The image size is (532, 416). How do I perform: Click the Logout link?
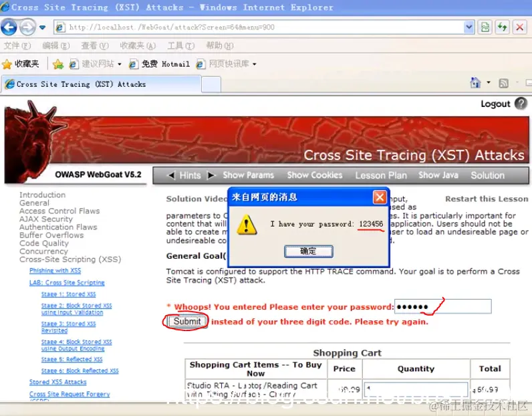click(x=495, y=104)
